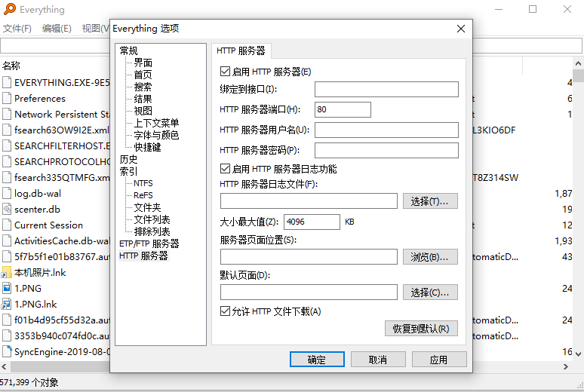Click 应用 button
Screen dimensions: 584x392
tap(439, 360)
